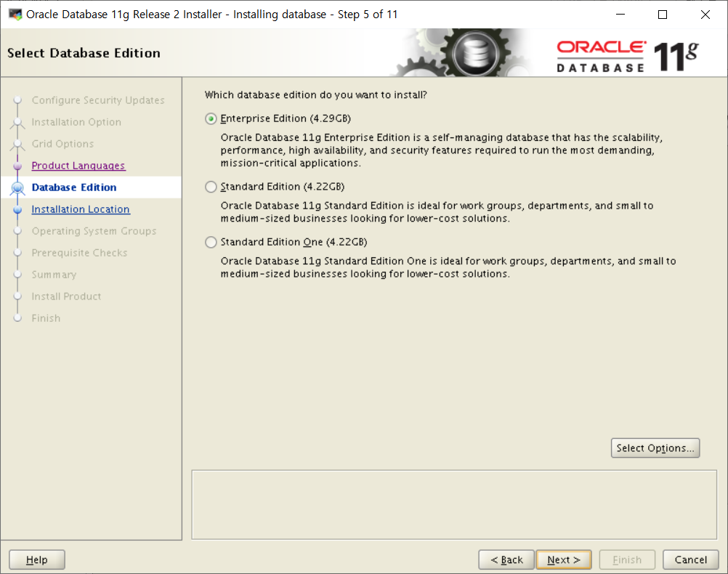The image size is (728, 574).
Task: Click the greyed Operating System Groups step
Action: [x=94, y=231]
